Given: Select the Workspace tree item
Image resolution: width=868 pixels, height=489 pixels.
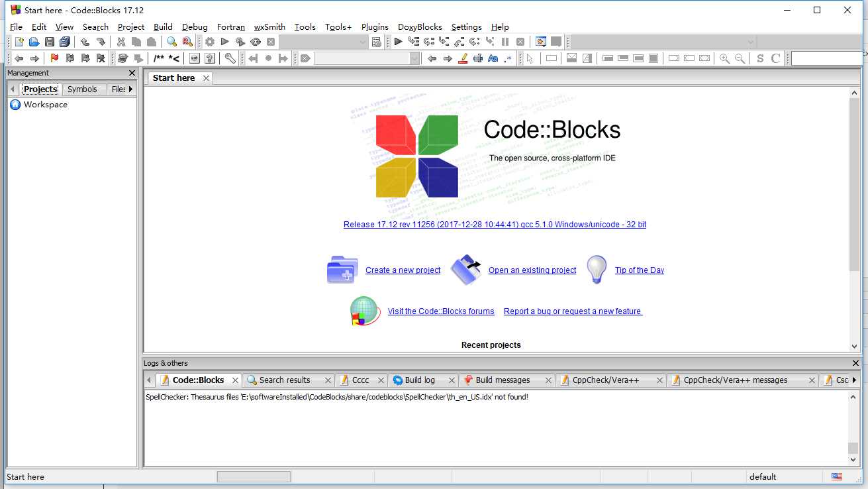Looking at the screenshot, I should 46,105.
